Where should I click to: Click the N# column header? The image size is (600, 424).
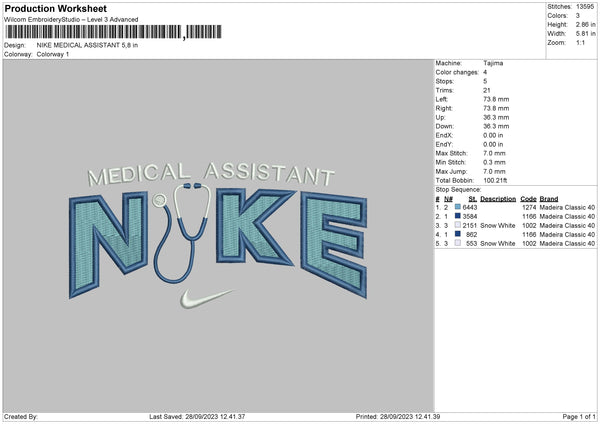coord(448,199)
